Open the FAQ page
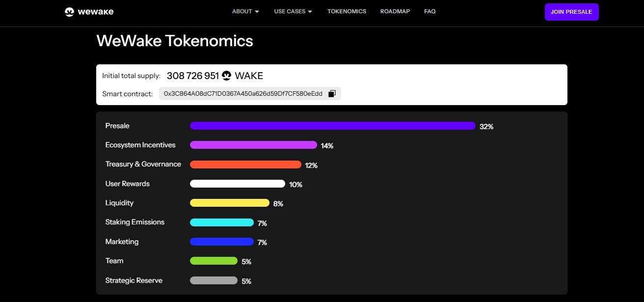This screenshot has height=302, width=644. tap(429, 11)
